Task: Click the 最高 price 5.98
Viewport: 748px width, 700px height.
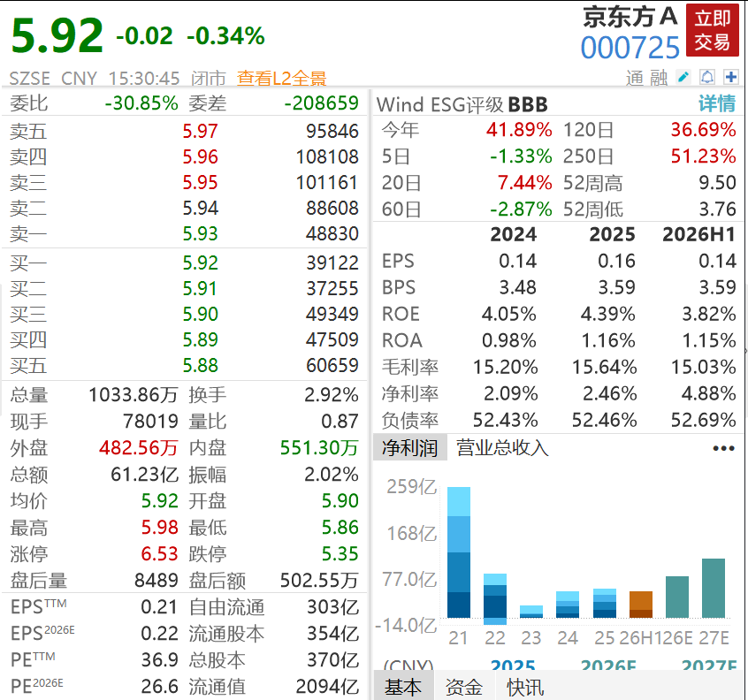Action: click(159, 528)
